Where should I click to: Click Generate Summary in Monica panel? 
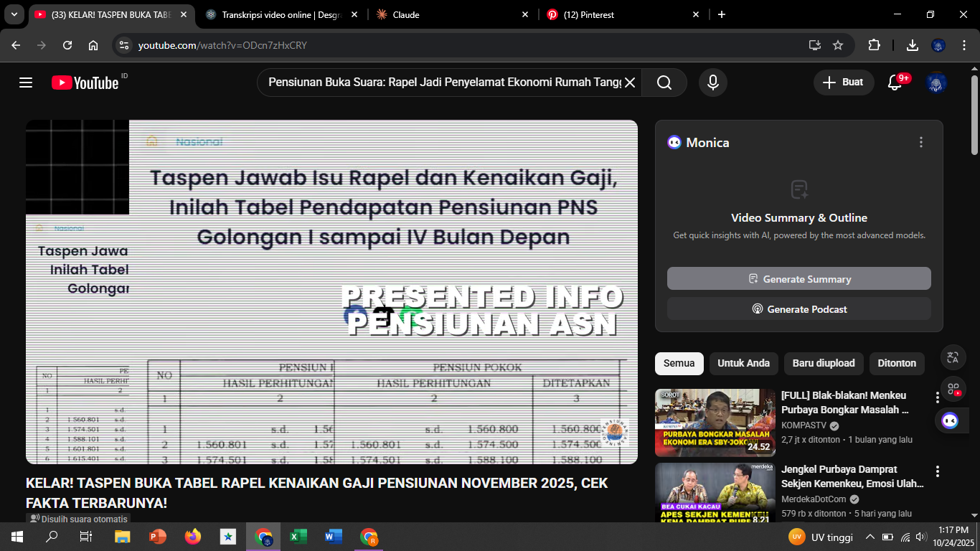point(799,279)
